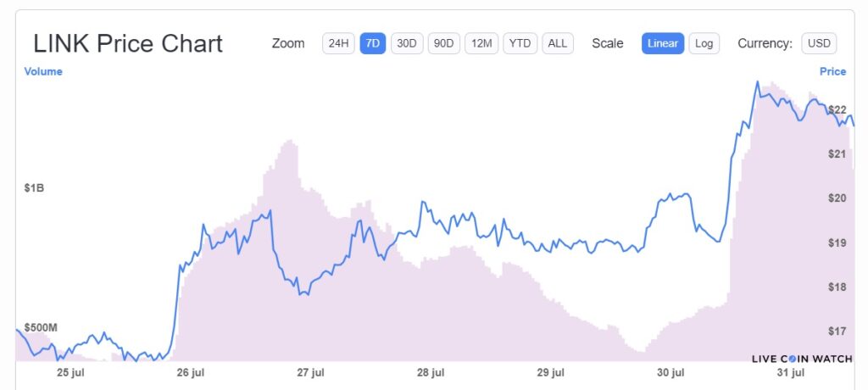Click the price line peak near $22
This screenshot has height=390, width=868.
pos(757,82)
